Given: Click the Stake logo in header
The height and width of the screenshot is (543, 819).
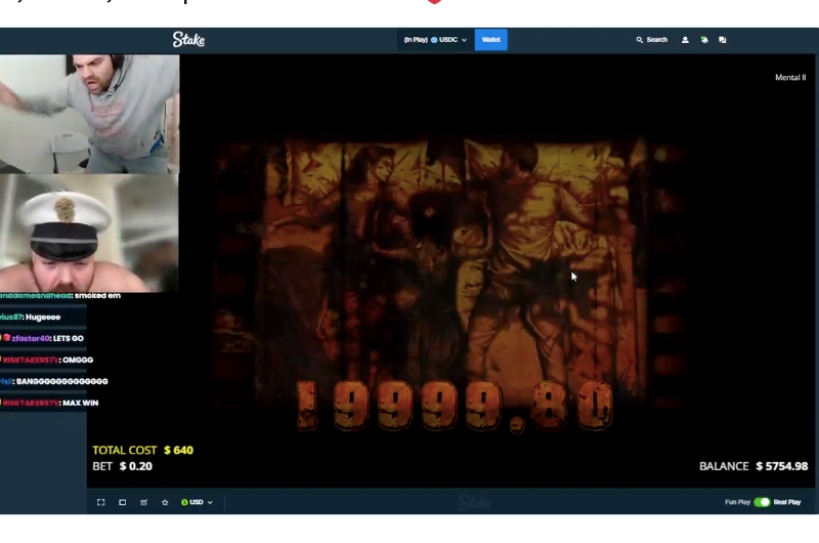Looking at the screenshot, I should (189, 40).
